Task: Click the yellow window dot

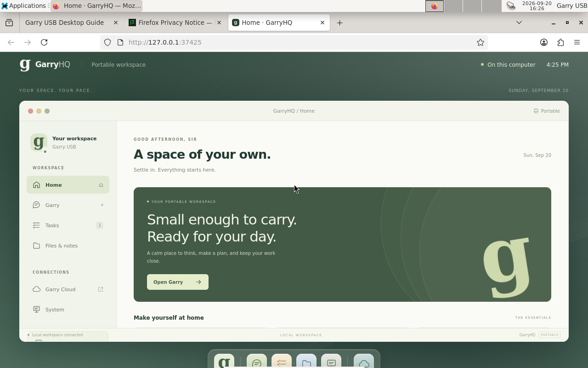Action: coord(39,111)
